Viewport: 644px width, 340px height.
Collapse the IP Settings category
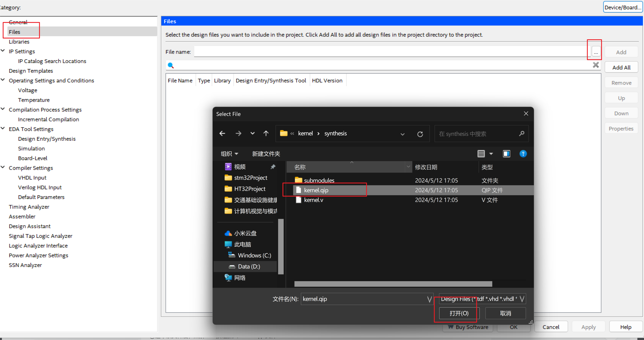(3, 51)
